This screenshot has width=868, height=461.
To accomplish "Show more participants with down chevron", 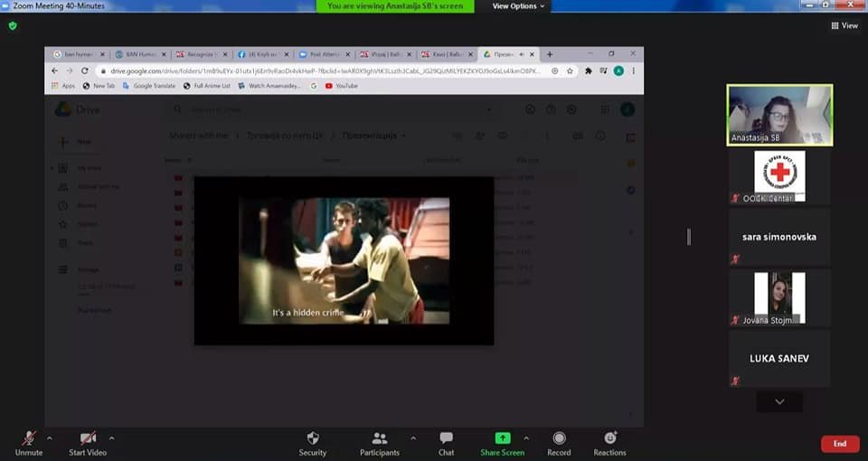I will pyautogui.click(x=779, y=401).
